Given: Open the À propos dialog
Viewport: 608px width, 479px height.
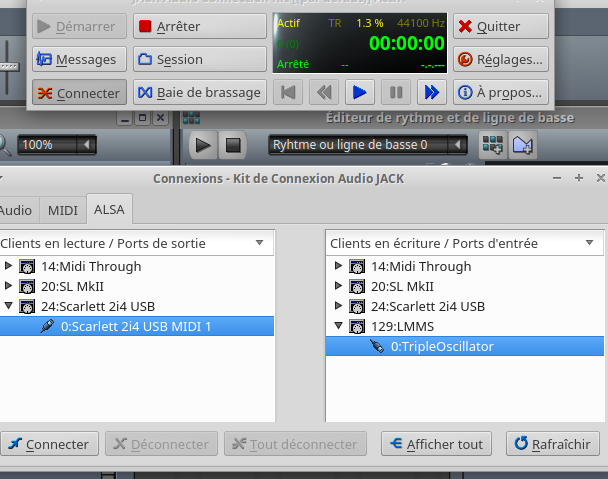Looking at the screenshot, I should 501,93.
